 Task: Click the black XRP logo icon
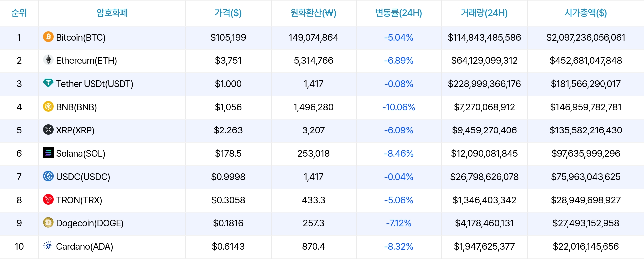pos(48,129)
